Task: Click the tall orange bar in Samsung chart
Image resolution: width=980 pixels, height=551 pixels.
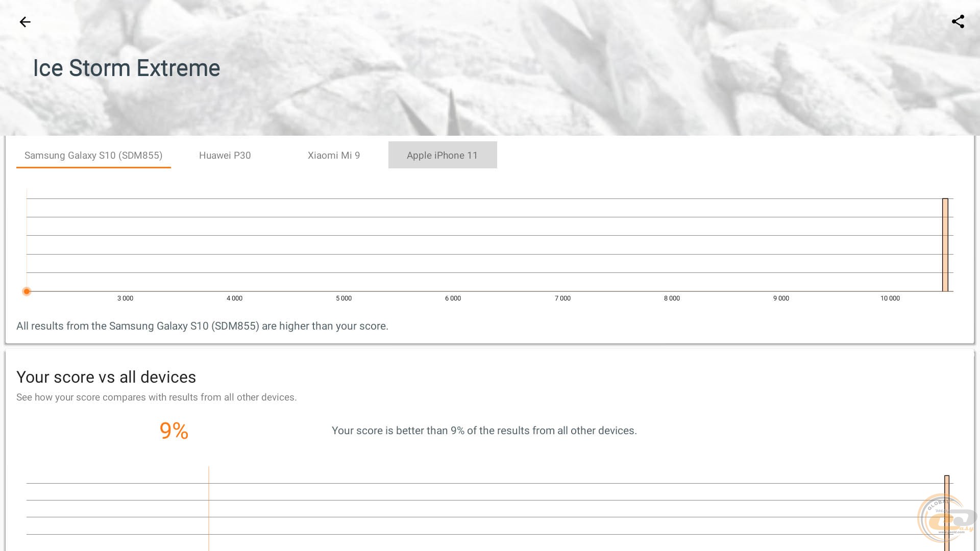Action: click(x=945, y=245)
